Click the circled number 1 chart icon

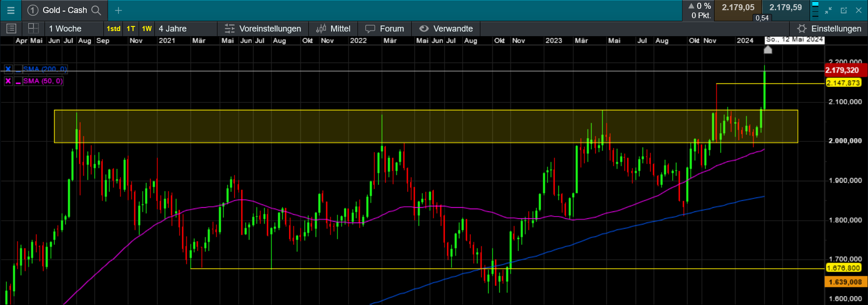pyautogui.click(x=32, y=10)
